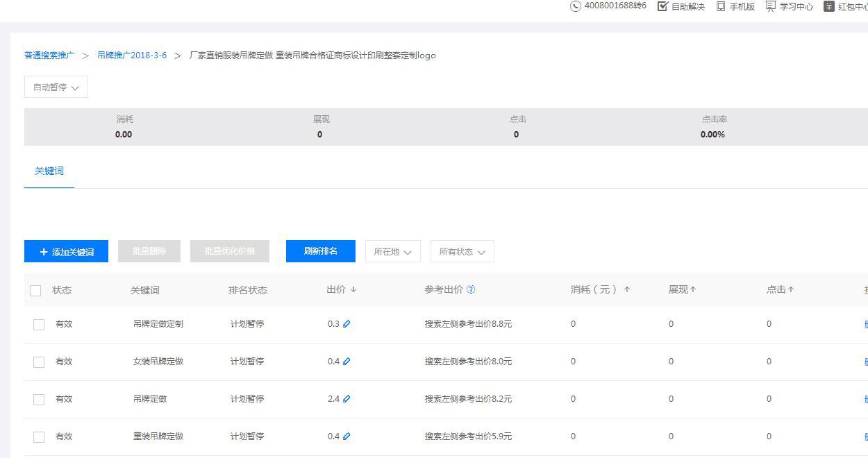
Task: Switch to the 关键词 tab
Action: (x=49, y=171)
